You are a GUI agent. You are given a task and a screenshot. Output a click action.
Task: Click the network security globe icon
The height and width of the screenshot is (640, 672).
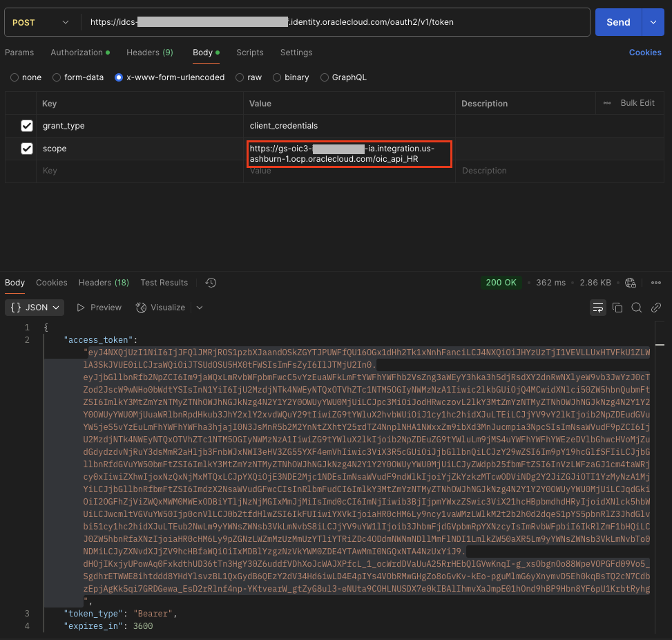(x=630, y=283)
